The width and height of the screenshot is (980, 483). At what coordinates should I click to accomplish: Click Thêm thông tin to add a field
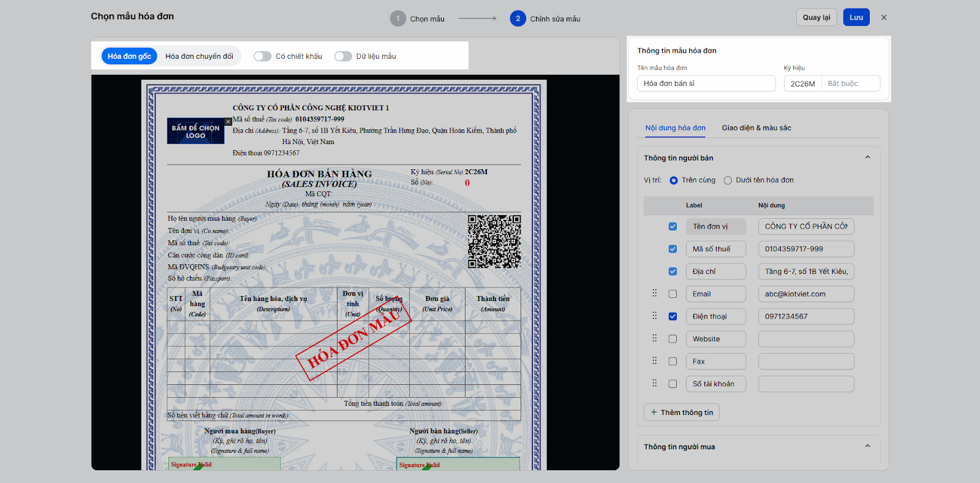[682, 413]
